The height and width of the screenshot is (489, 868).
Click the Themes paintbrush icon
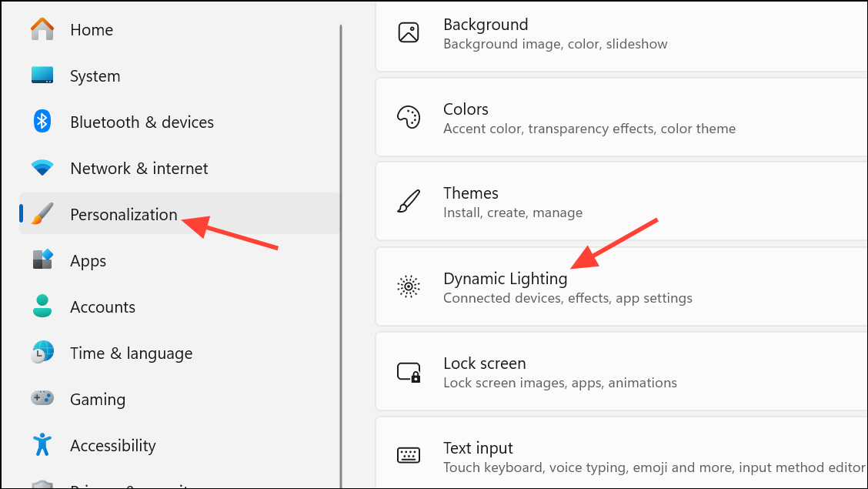point(409,202)
